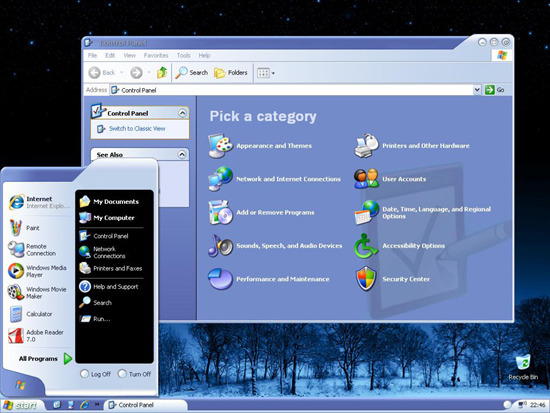550x413 pixels.
Task: Launch Paint from Start menu
Action: (24, 228)
